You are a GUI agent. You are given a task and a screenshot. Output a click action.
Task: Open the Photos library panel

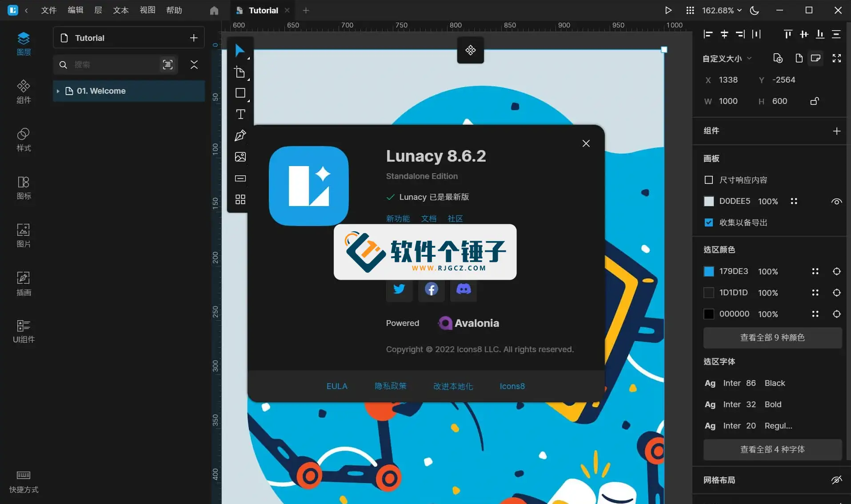pos(24,236)
